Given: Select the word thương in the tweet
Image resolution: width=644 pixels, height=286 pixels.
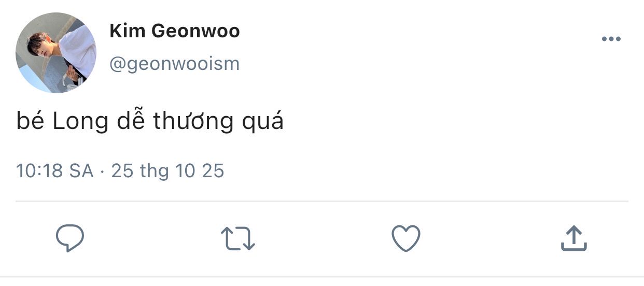Looking at the screenshot, I should pyautogui.click(x=194, y=122).
